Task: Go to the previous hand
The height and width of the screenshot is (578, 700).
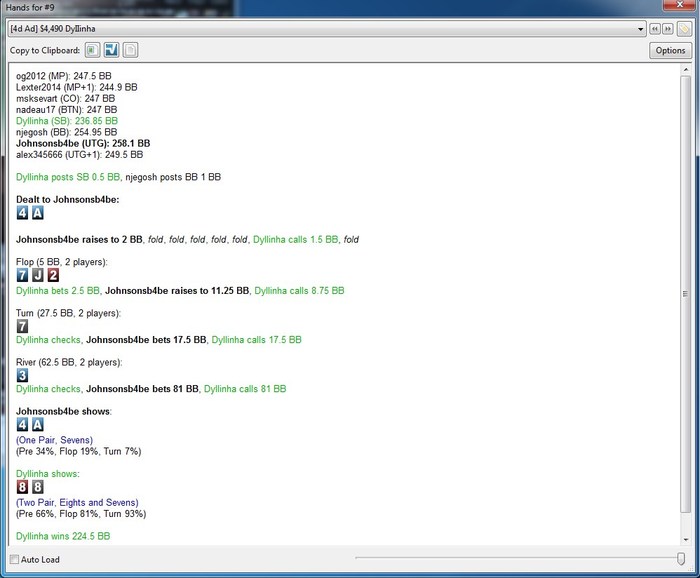Action: 654,29
